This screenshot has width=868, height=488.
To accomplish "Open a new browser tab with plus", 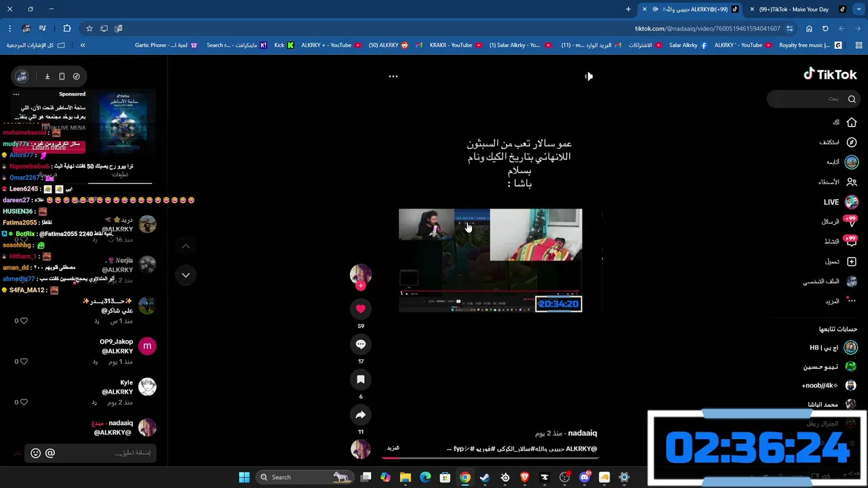I will coord(628,9).
